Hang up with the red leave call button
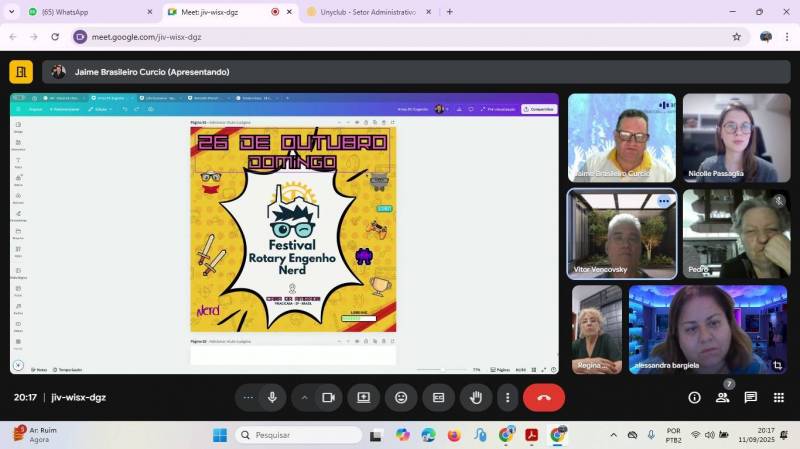This screenshot has height=449, width=800. (x=543, y=397)
